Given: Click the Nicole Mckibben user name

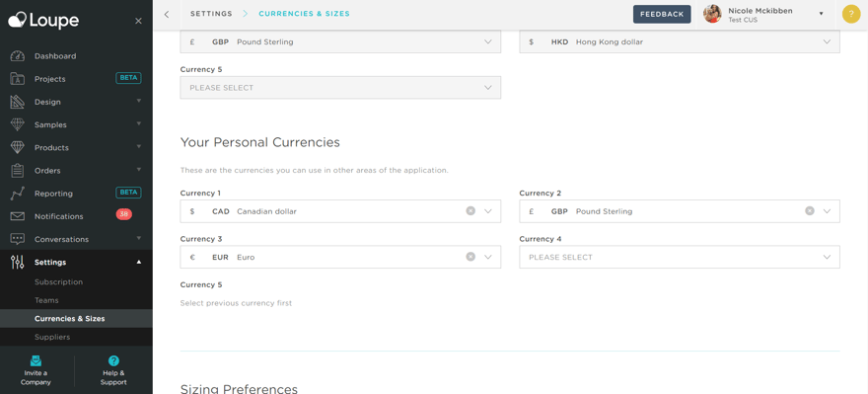Looking at the screenshot, I should [x=761, y=11].
